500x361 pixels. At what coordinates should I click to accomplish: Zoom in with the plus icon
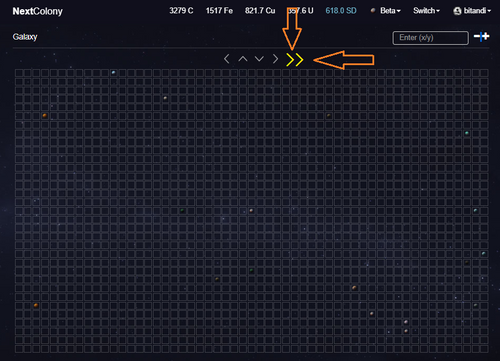pyautogui.click(x=485, y=36)
